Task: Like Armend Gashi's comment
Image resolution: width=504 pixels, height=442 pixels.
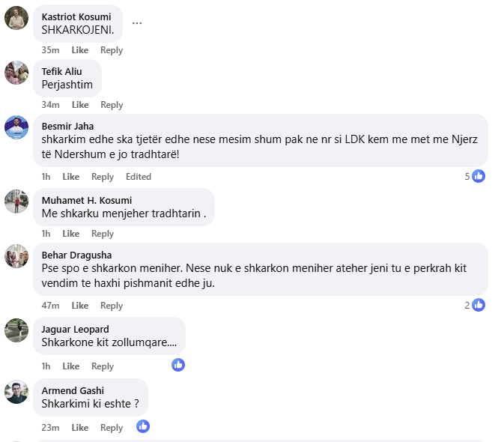Action: pos(80,428)
